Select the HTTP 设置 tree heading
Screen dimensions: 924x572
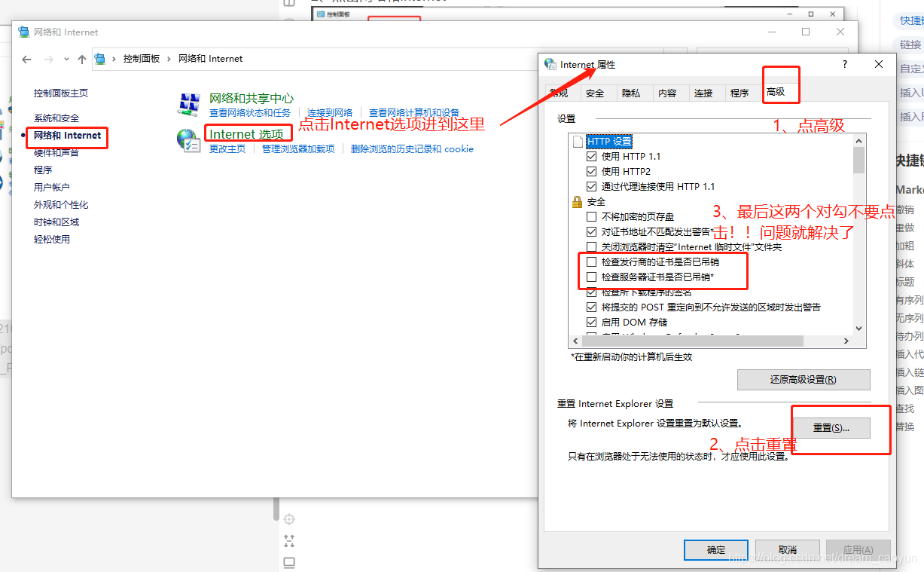[609, 142]
